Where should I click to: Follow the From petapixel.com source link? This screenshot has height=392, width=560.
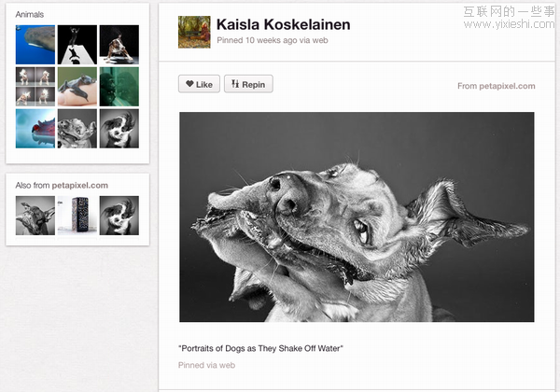tap(496, 86)
